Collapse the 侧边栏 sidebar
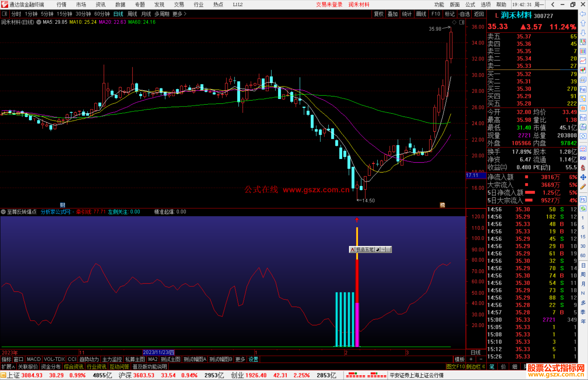This screenshot has width=588, height=380. point(476,367)
